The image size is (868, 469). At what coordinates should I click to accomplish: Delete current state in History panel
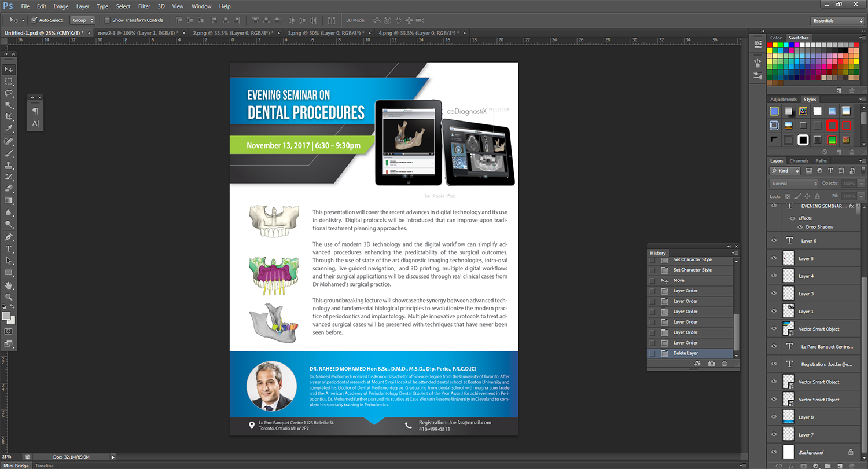coord(724,364)
